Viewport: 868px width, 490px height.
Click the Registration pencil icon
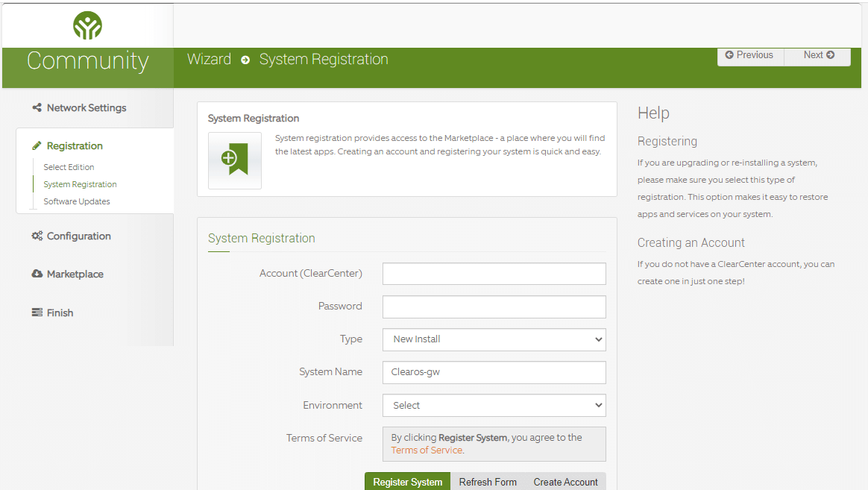pyautogui.click(x=37, y=145)
